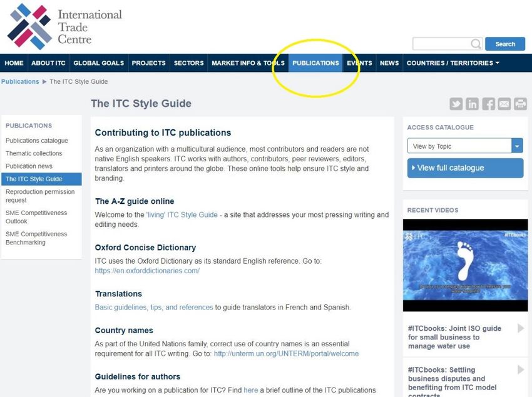
Task: Open SME Competitiveness Outlook link
Action: point(36,217)
